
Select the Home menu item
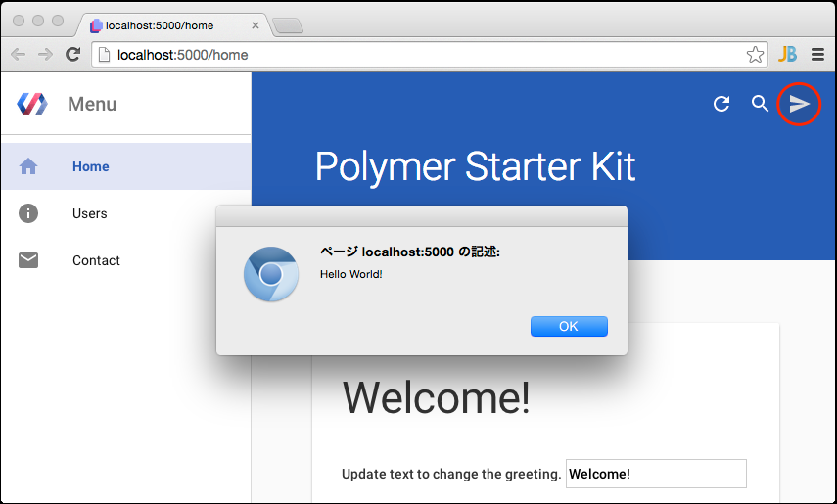coord(126,166)
